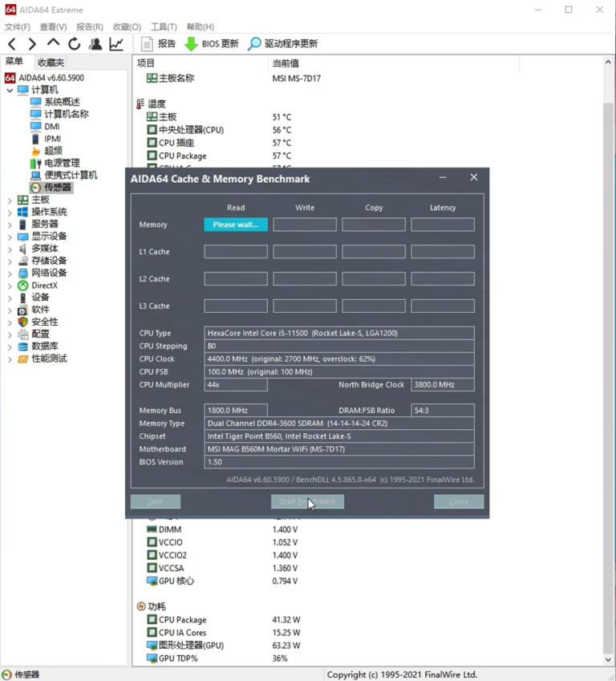Click Save in the benchmark dialog
This screenshot has width=616, height=681.
tap(156, 501)
